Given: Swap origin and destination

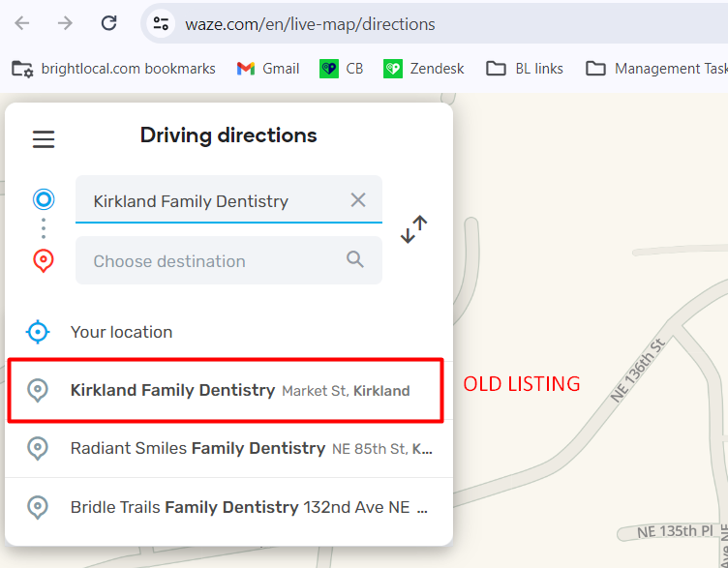Looking at the screenshot, I should pyautogui.click(x=413, y=229).
